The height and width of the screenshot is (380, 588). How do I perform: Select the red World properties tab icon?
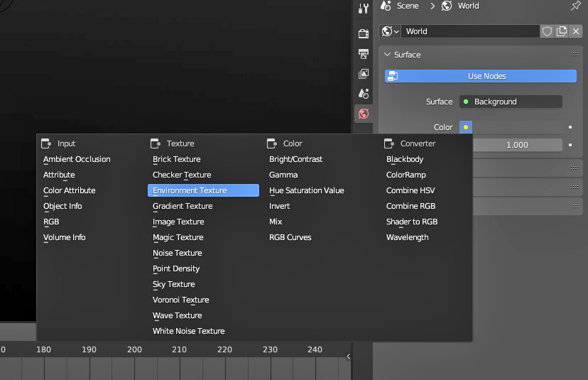click(364, 114)
